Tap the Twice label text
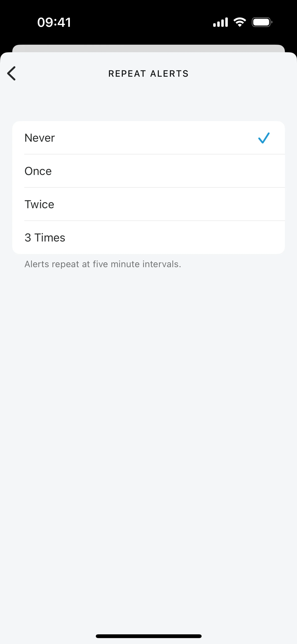The height and width of the screenshot is (644, 297). pyautogui.click(x=39, y=204)
